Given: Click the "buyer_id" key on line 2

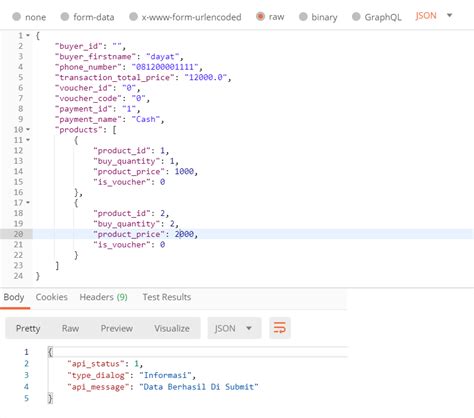Looking at the screenshot, I should coord(79,46).
